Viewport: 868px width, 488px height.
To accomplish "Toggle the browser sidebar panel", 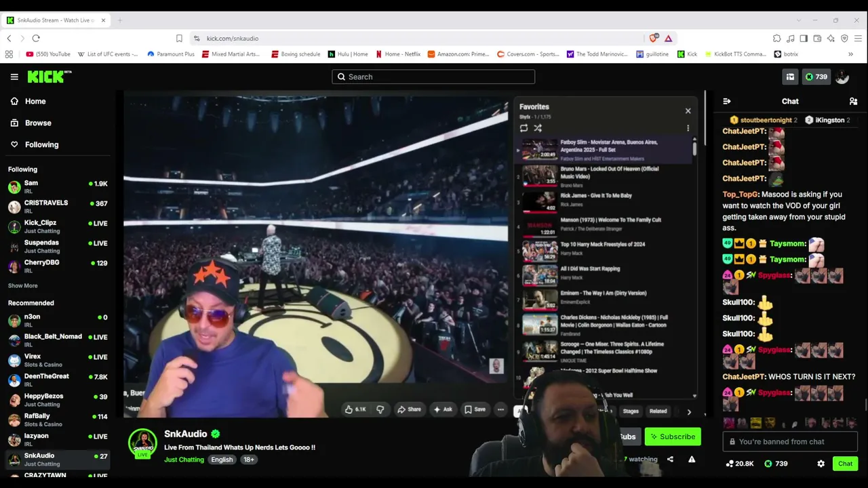I will (x=804, y=39).
